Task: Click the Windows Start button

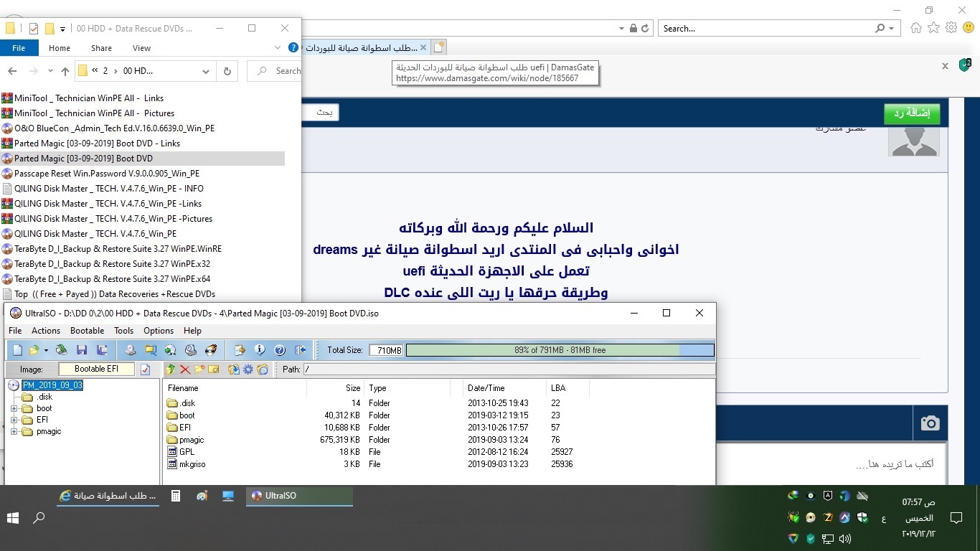Action: click(x=13, y=517)
